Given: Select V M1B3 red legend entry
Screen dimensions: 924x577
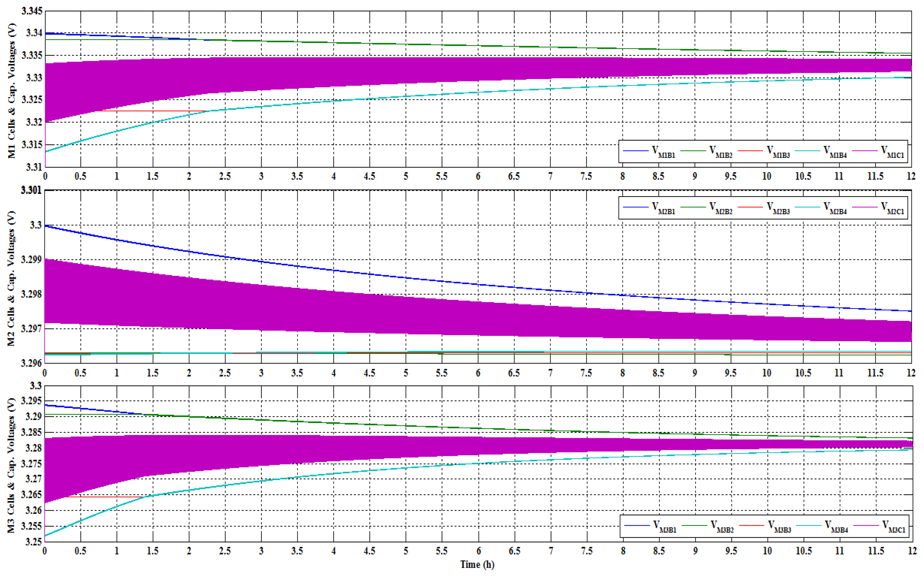Looking at the screenshot, I should [778, 152].
